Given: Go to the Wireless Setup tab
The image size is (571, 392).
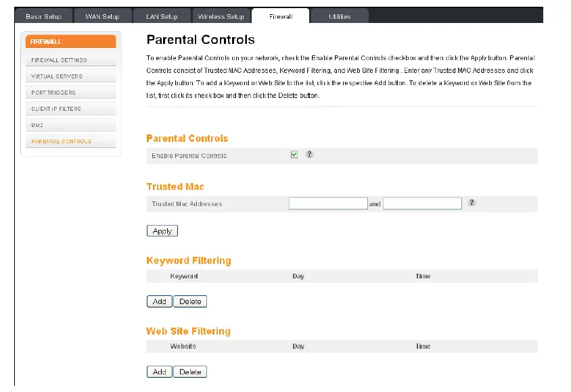Looking at the screenshot, I should pos(221,16).
